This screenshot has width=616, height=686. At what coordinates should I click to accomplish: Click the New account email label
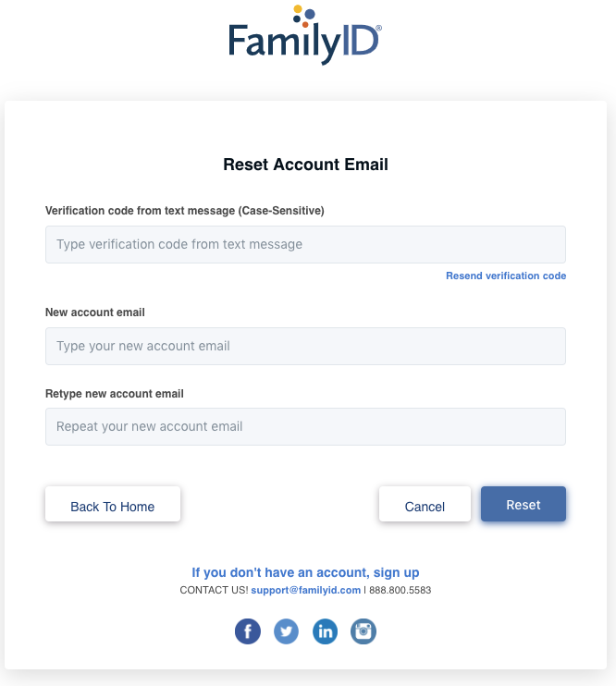click(x=95, y=312)
